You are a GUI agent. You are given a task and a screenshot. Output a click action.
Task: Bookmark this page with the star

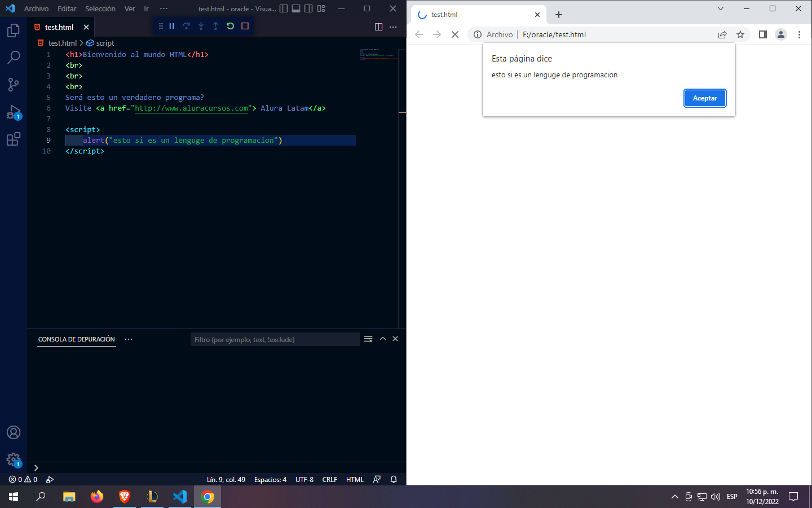pos(740,34)
